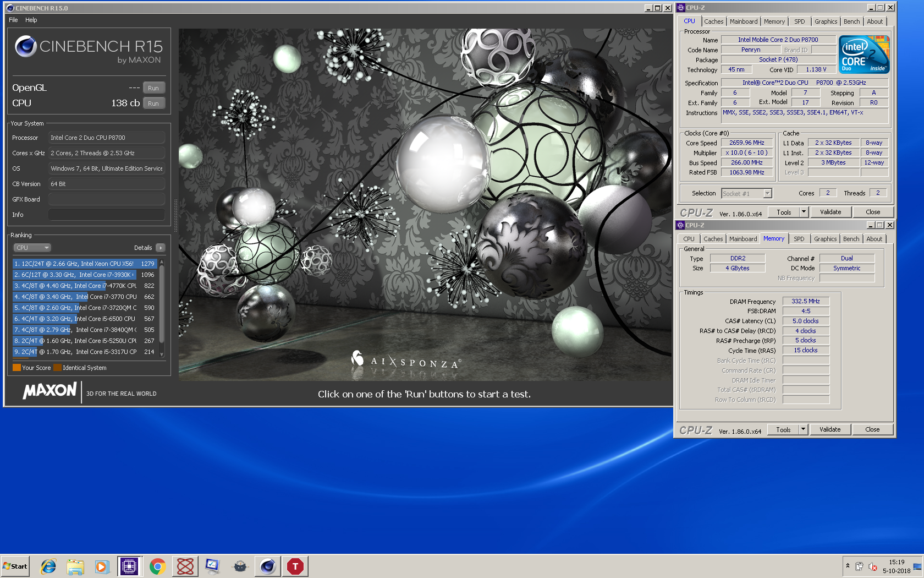Click the show desktop tray icon
The image size is (924, 578).
(917, 566)
